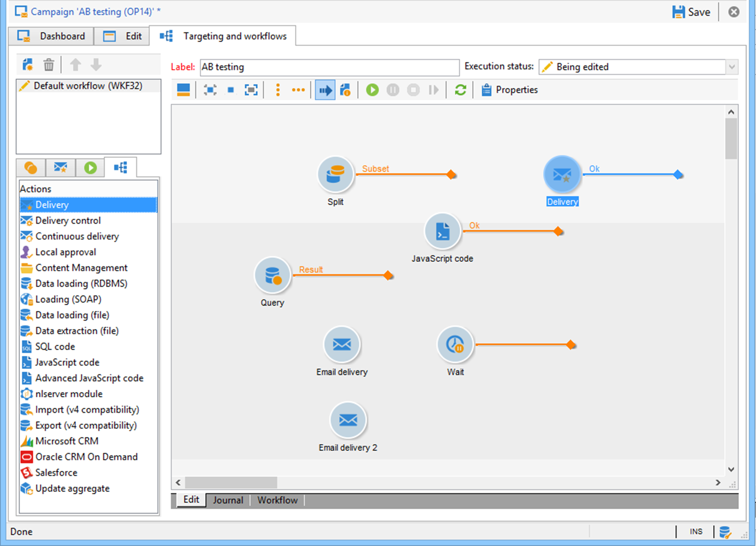Click the JavaScript code activity node
Screen dimensions: 756x546
coord(442,231)
